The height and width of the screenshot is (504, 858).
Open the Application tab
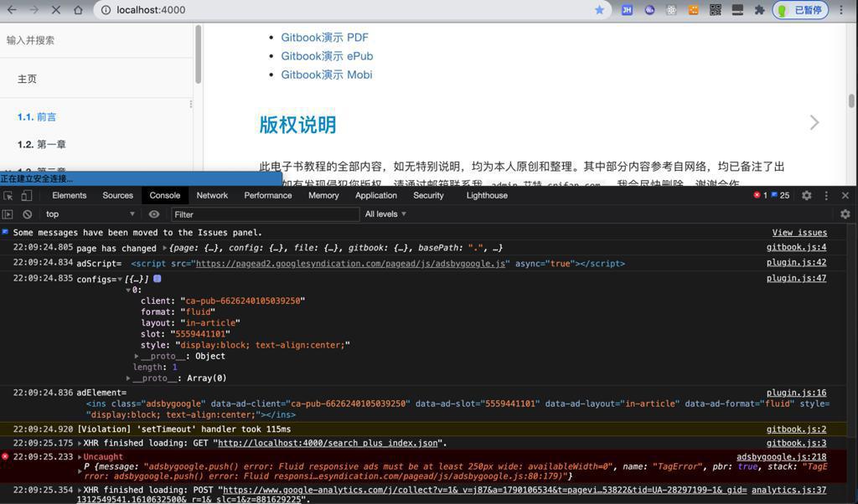(x=376, y=195)
